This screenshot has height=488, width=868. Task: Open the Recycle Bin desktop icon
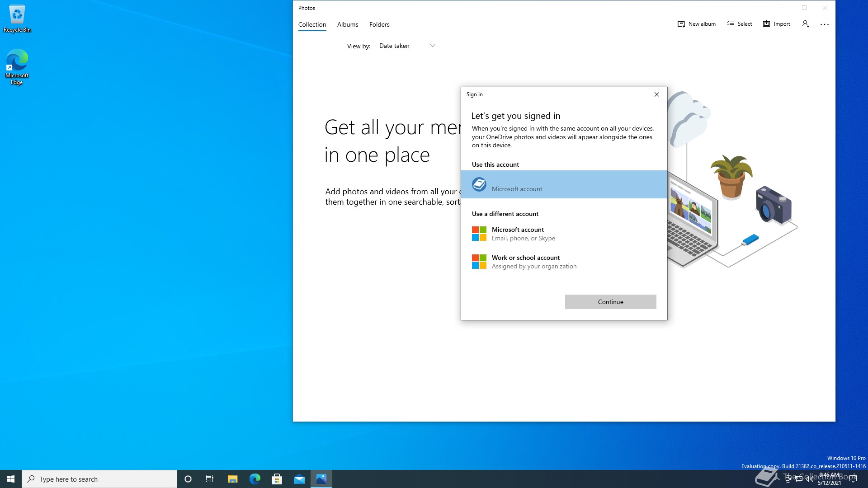coord(17,19)
